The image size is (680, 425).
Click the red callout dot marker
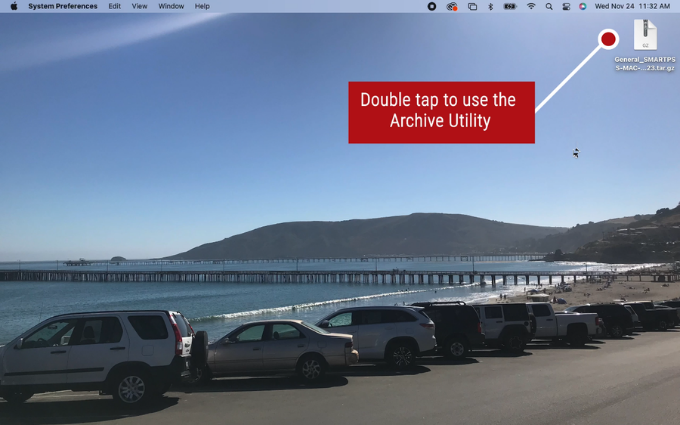608,39
